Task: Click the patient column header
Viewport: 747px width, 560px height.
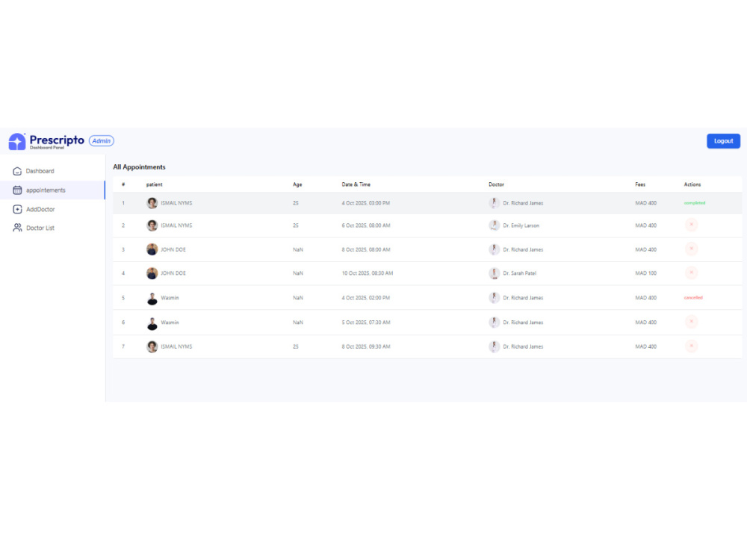Action: click(155, 184)
